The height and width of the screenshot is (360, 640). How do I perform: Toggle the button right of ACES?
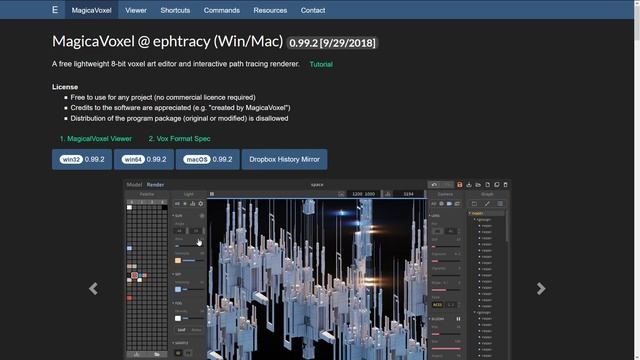point(451,305)
